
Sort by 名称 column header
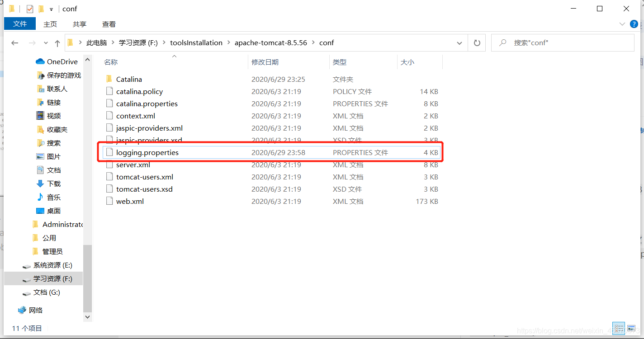pos(111,62)
